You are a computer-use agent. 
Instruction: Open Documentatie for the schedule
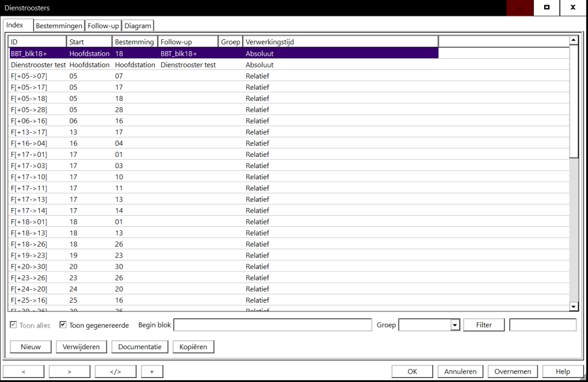[x=140, y=347]
